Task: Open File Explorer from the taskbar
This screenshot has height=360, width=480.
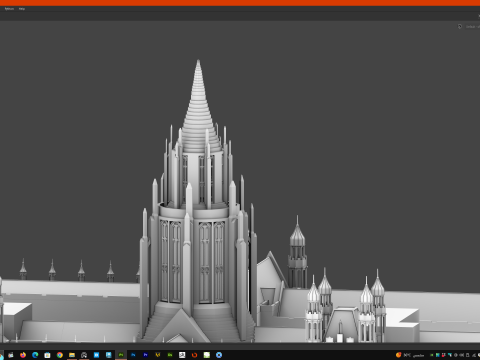Action: (x=72, y=355)
